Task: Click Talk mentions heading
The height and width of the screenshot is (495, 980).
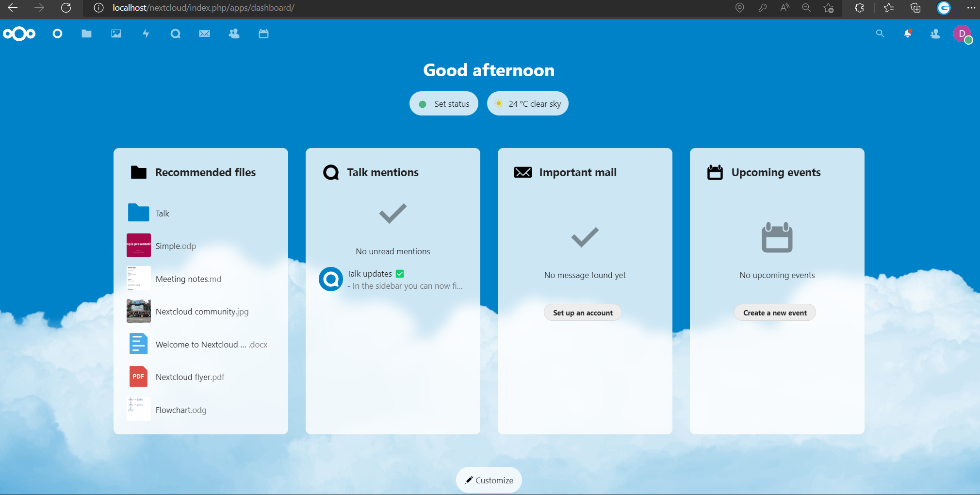Action: point(383,172)
